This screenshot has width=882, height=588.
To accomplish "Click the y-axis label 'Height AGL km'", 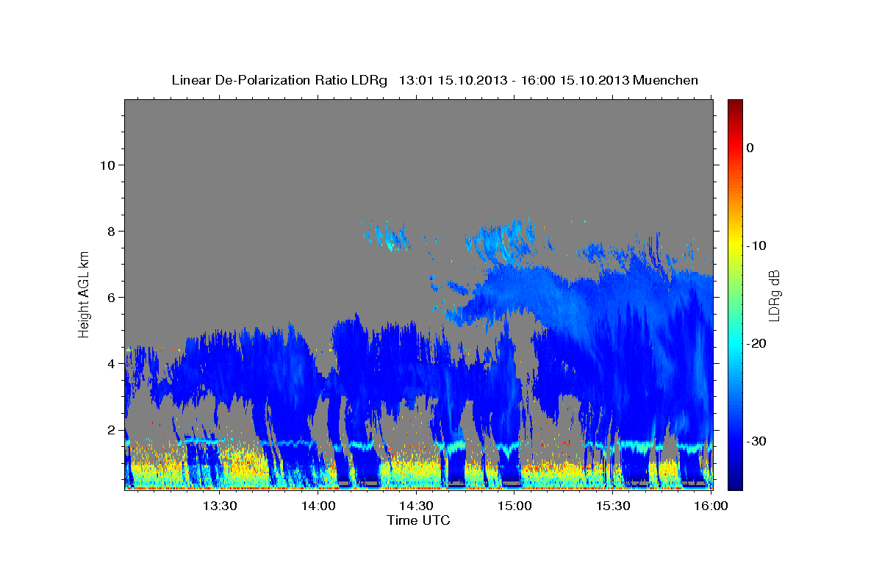I will (85, 295).
